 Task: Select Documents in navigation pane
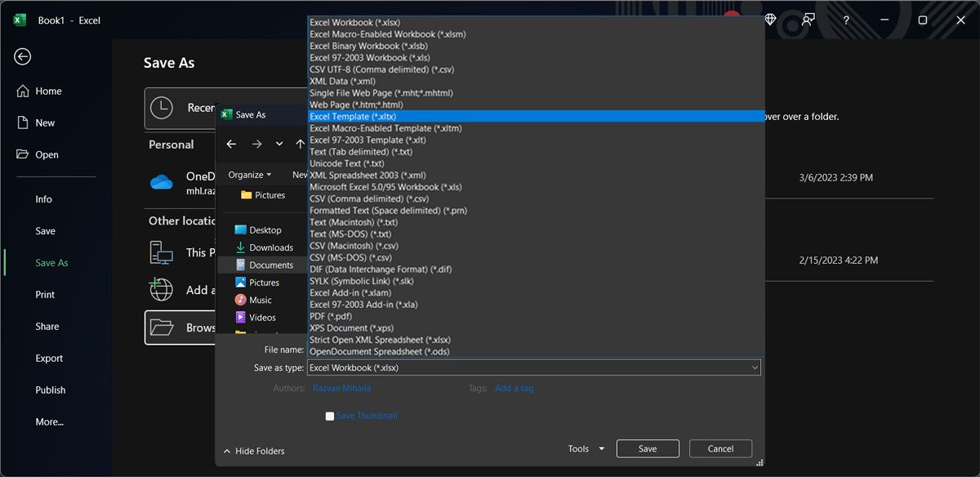(263, 265)
